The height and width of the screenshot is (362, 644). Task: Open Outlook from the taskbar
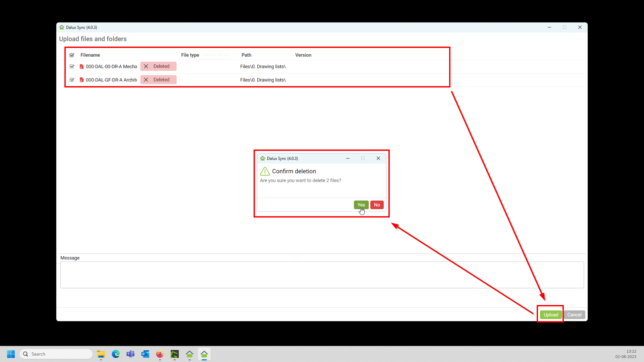point(145,354)
